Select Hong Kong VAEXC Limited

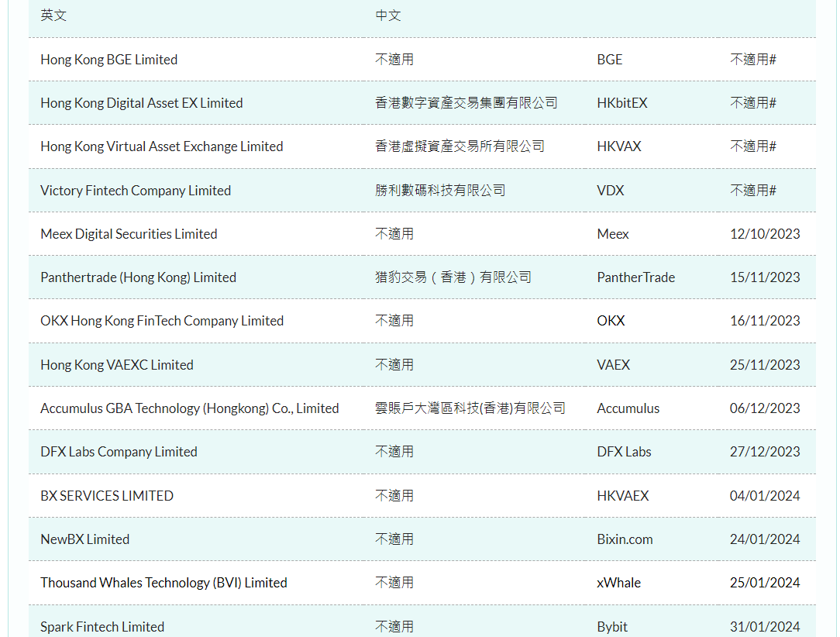(117, 365)
